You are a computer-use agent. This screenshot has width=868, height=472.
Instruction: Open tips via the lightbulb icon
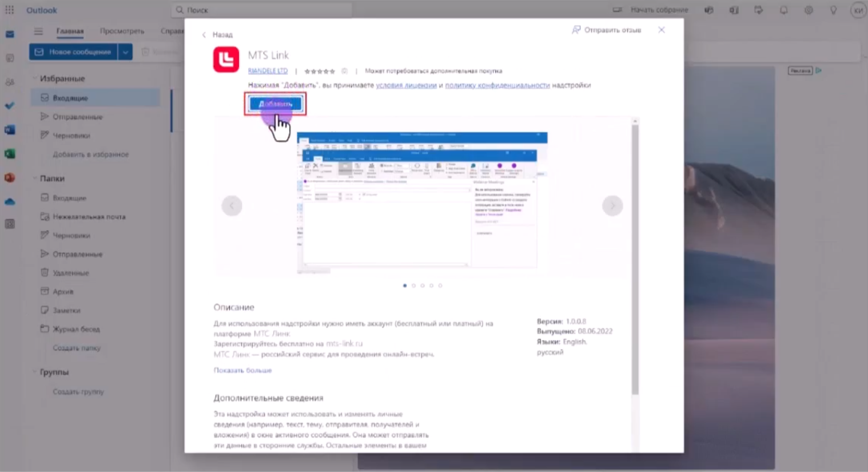coord(834,10)
